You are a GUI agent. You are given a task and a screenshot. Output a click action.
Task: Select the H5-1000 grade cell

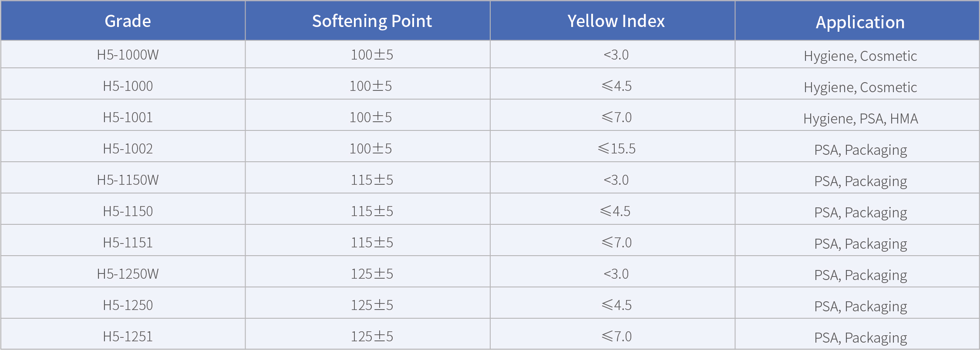pyautogui.click(x=128, y=86)
